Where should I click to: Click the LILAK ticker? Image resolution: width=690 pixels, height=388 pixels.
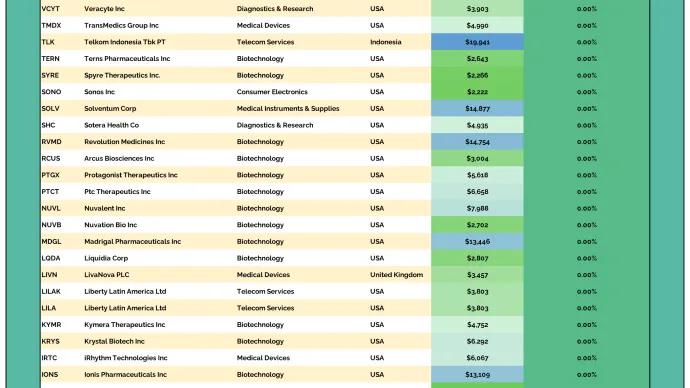coord(51,292)
